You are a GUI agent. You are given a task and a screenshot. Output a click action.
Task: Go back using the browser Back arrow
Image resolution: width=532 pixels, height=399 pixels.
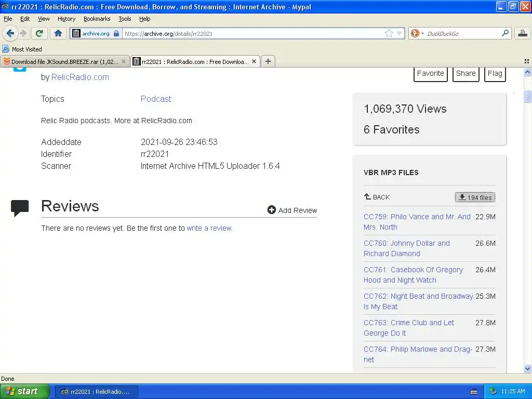(10, 33)
